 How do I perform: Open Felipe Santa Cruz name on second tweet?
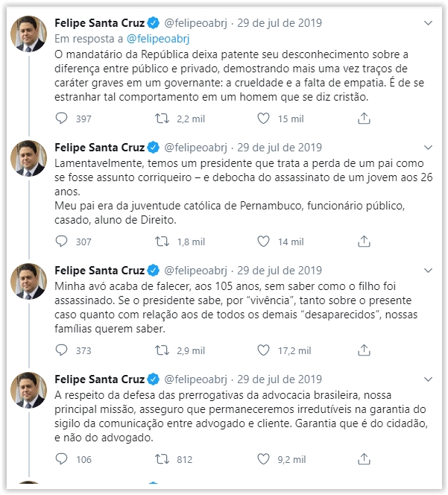point(101,147)
